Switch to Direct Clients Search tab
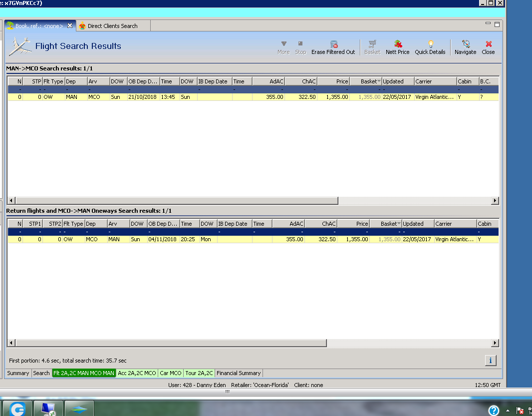Screen dimensions: 532x416 click(113, 26)
